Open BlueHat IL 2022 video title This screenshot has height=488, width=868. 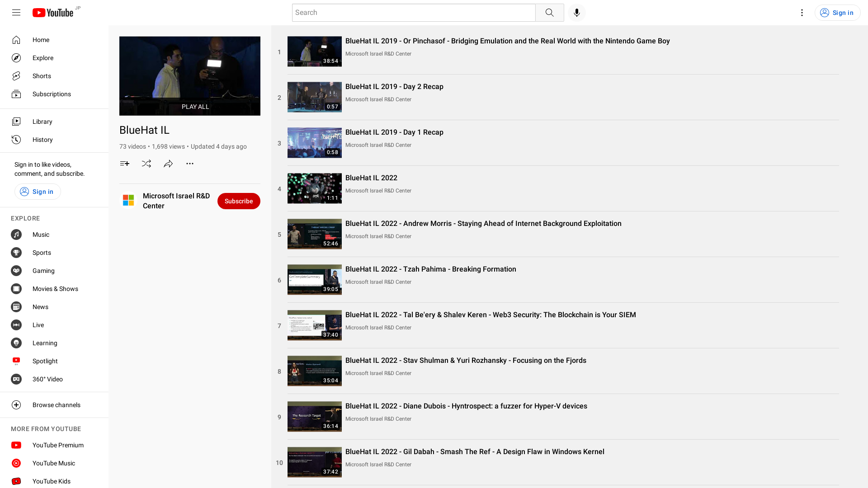click(371, 178)
